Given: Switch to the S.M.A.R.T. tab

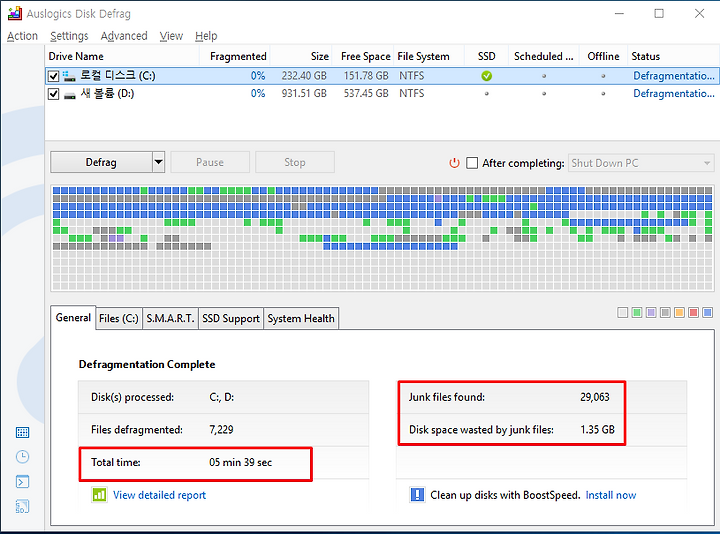Looking at the screenshot, I should (x=170, y=318).
